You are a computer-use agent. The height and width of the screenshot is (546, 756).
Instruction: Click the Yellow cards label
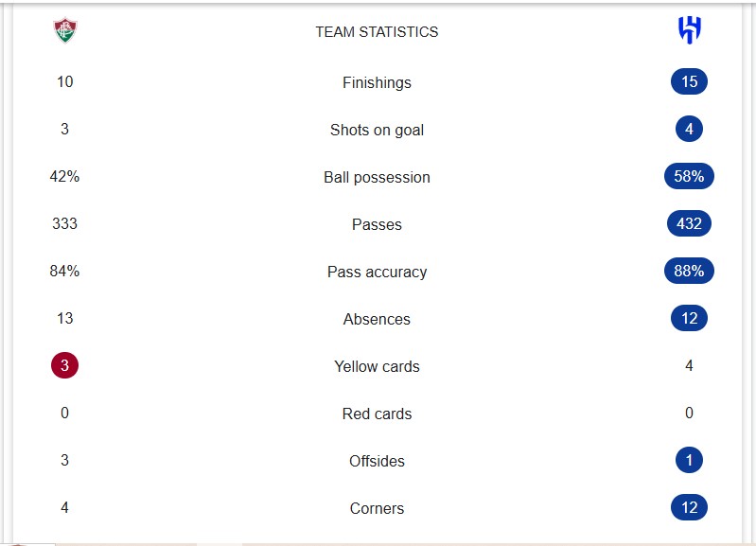[377, 366]
